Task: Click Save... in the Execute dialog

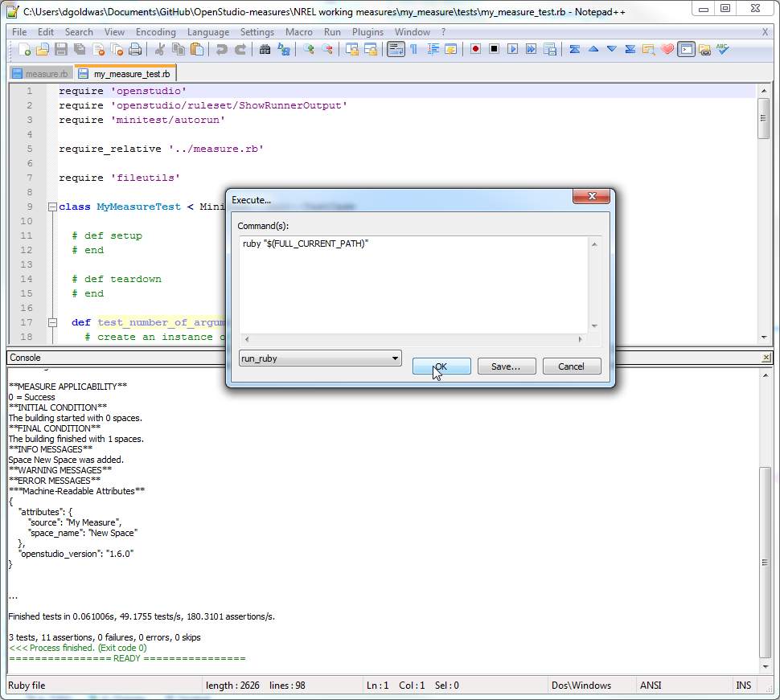Action: click(x=507, y=366)
